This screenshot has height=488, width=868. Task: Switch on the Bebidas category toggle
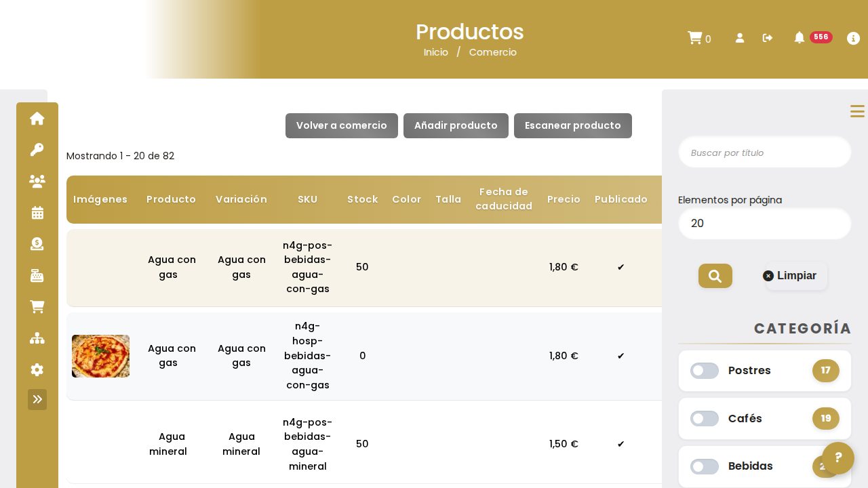pos(705,467)
